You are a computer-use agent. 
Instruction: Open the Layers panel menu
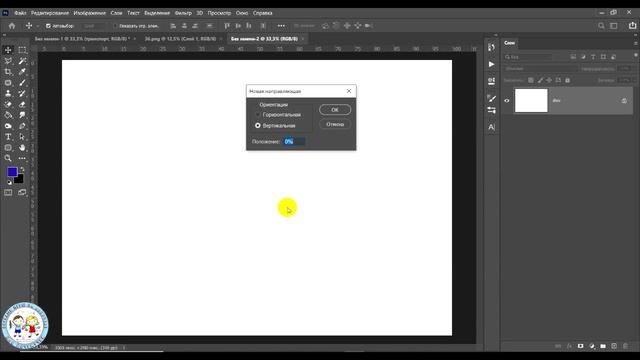click(x=636, y=43)
